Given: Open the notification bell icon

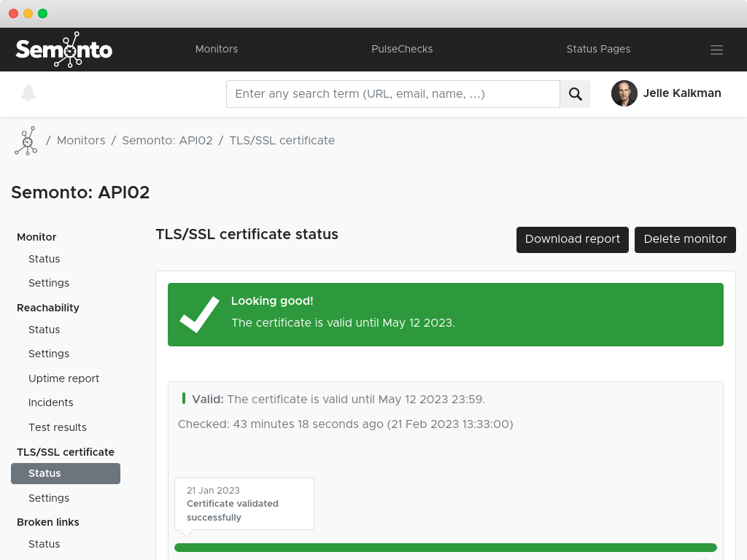Looking at the screenshot, I should click(x=28, y=93).
